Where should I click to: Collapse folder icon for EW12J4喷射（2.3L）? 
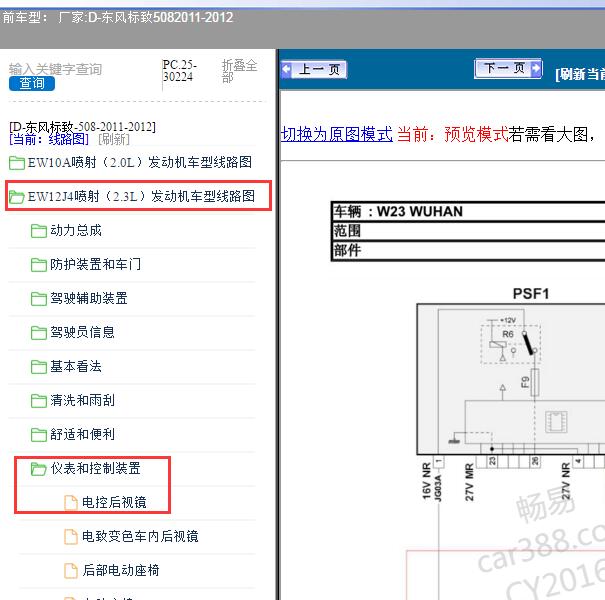point(17,197)
